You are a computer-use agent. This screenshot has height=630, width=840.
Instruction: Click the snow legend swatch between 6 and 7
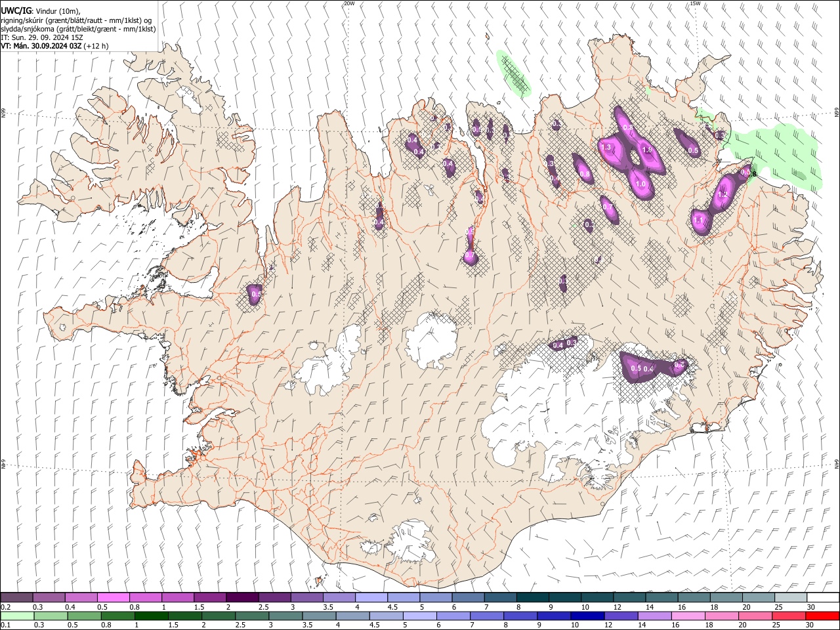coord(467,597)
